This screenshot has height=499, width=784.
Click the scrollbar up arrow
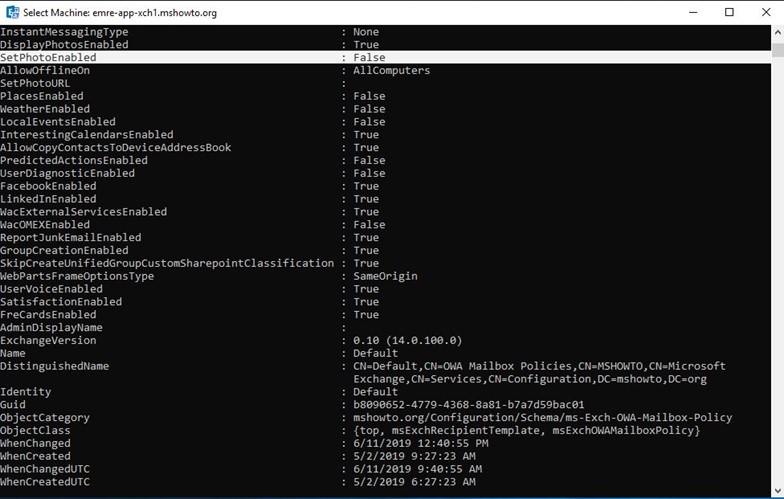(x=778, y=32)
